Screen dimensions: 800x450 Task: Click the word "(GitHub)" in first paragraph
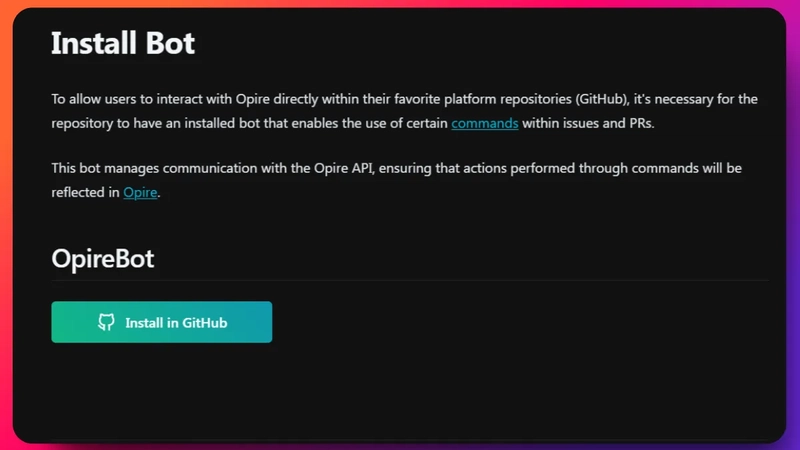coord(603,99)
